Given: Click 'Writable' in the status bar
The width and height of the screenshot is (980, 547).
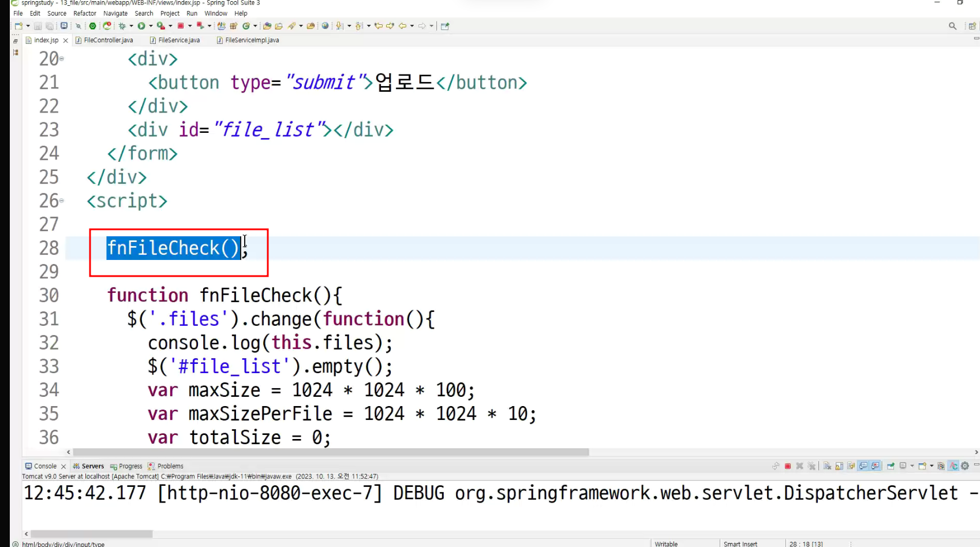Looking at the screenshot, I should tap(666, 544).
